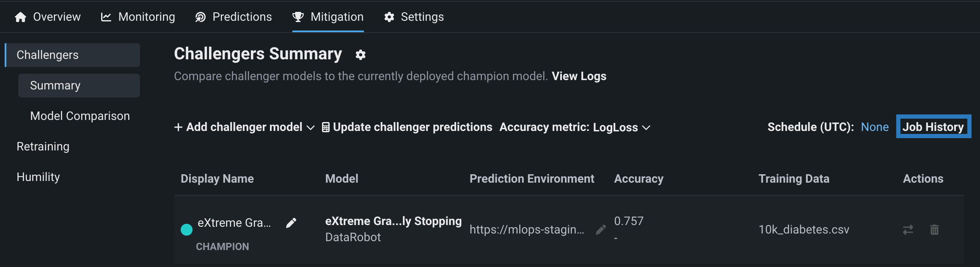Click the teal champion status dot
980x267 pixels.
click(187, 230)
